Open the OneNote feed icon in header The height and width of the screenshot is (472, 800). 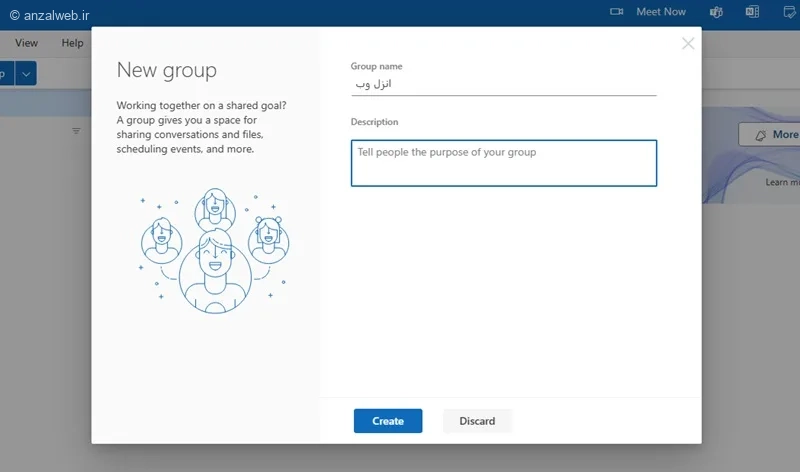tap(752, 12)
